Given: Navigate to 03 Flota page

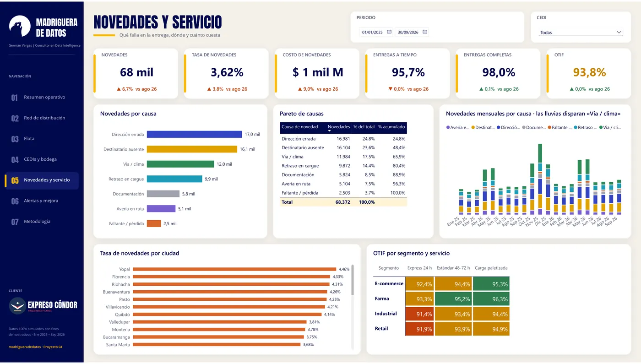Looking at the screenshot, I should pos(42,139).
